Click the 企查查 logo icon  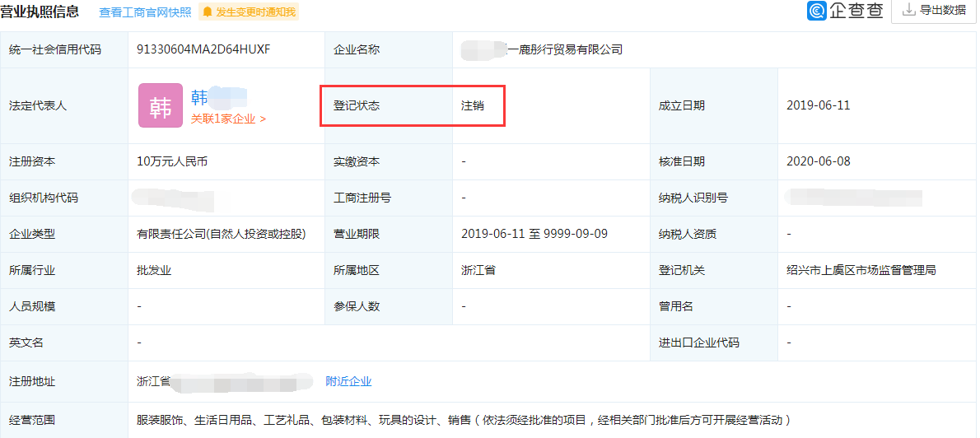click(817, 11)
